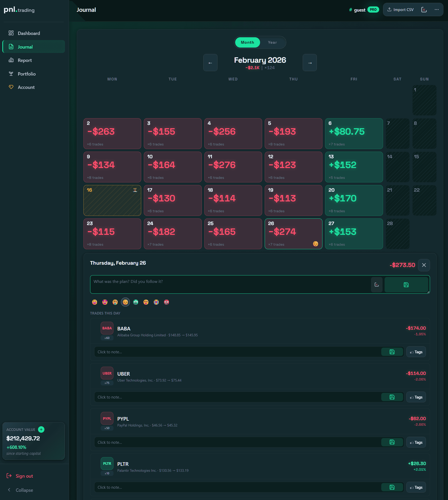Switch calendar to Month view
Screen dimensions: 448x500
click(247, 42)
